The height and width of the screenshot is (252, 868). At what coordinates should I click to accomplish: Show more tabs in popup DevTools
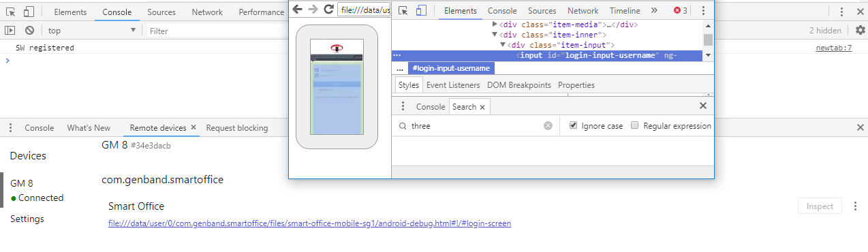655,10
